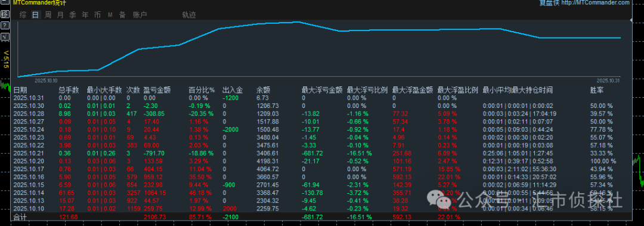Switch to the 备 tab
The image size is (644, 226).
click(x=122, y=15)
